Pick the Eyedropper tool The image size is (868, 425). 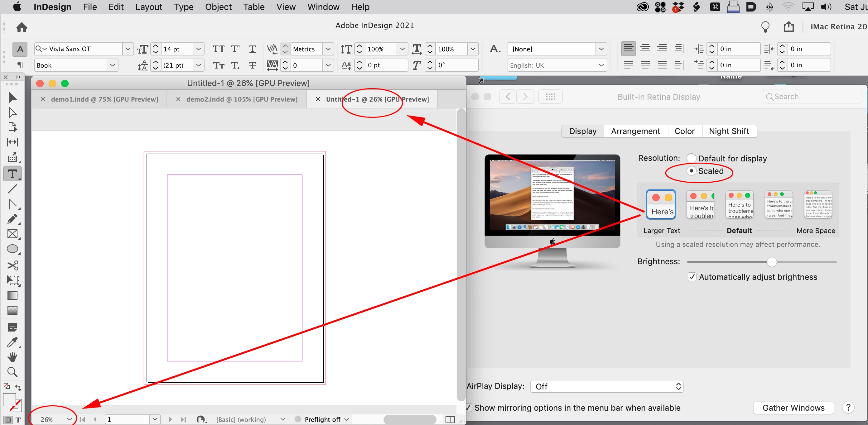[12, 342]
